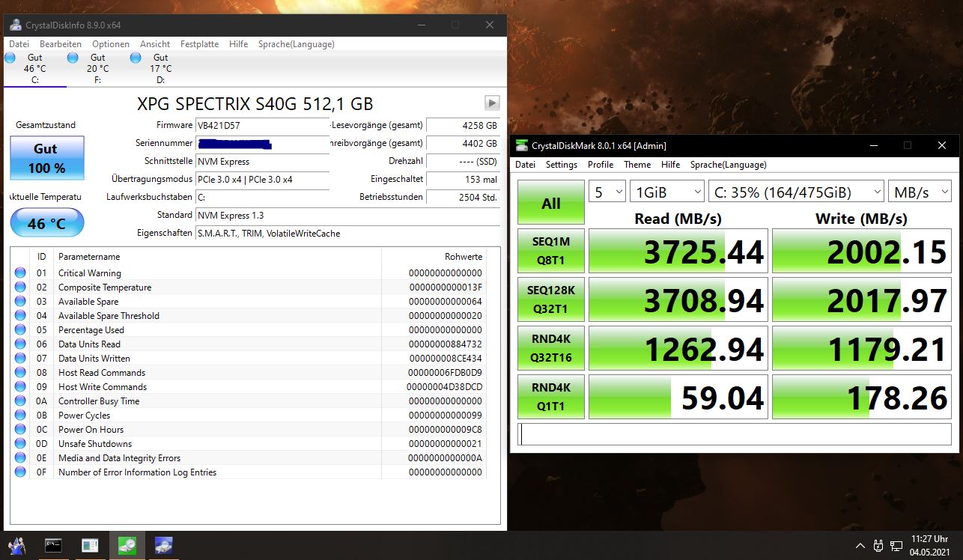
Task: Open Settings menu in CrystalDiskMark
Action: tap(562, 165)
